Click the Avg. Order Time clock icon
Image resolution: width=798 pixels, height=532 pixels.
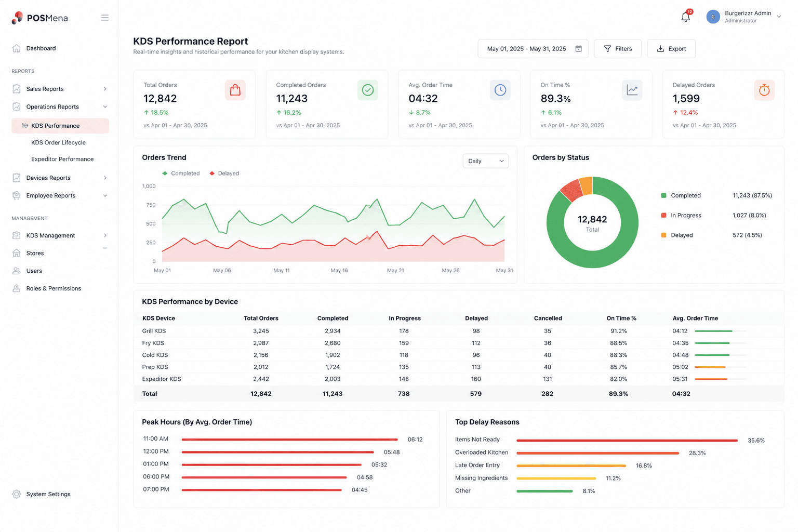click(x=500, y=90)
